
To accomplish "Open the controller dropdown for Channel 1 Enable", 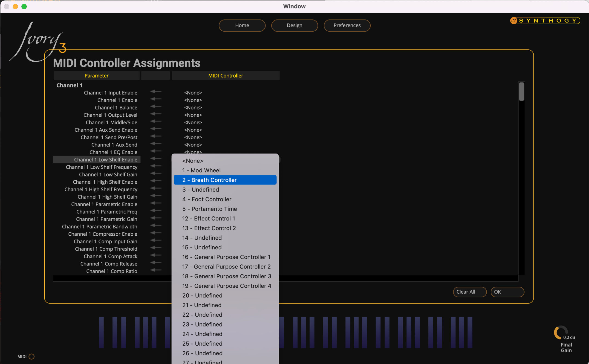I will (x=193, y=100).
